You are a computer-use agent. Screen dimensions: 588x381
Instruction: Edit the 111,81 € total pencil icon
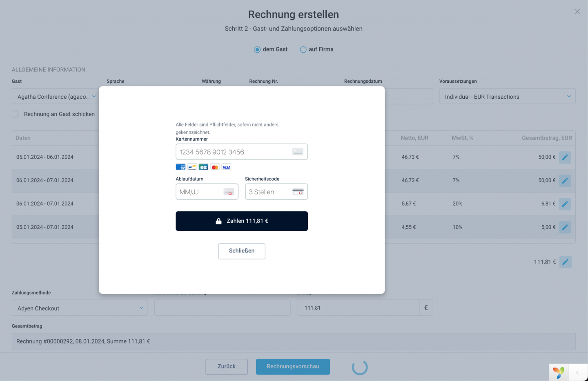(x=565, y=262)
